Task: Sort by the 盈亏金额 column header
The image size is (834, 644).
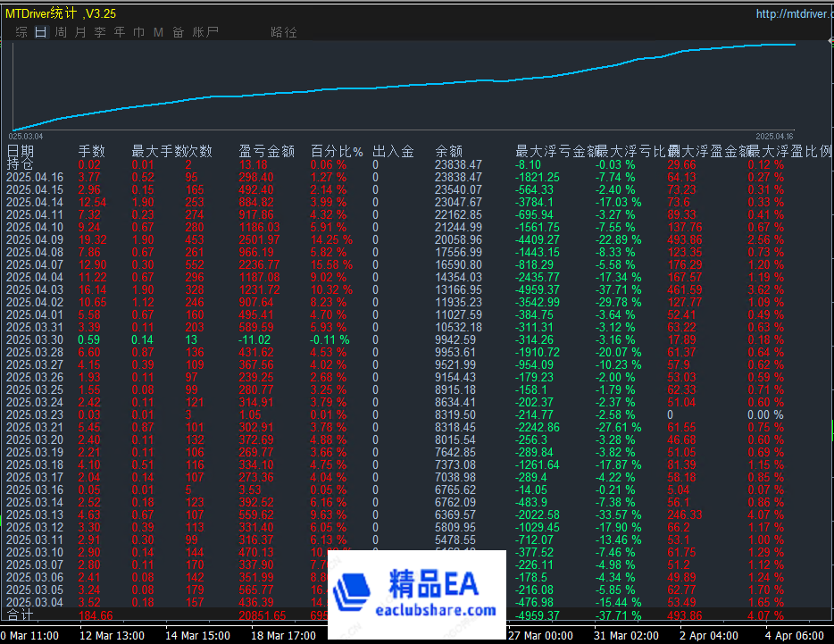Action: [268, 150]
